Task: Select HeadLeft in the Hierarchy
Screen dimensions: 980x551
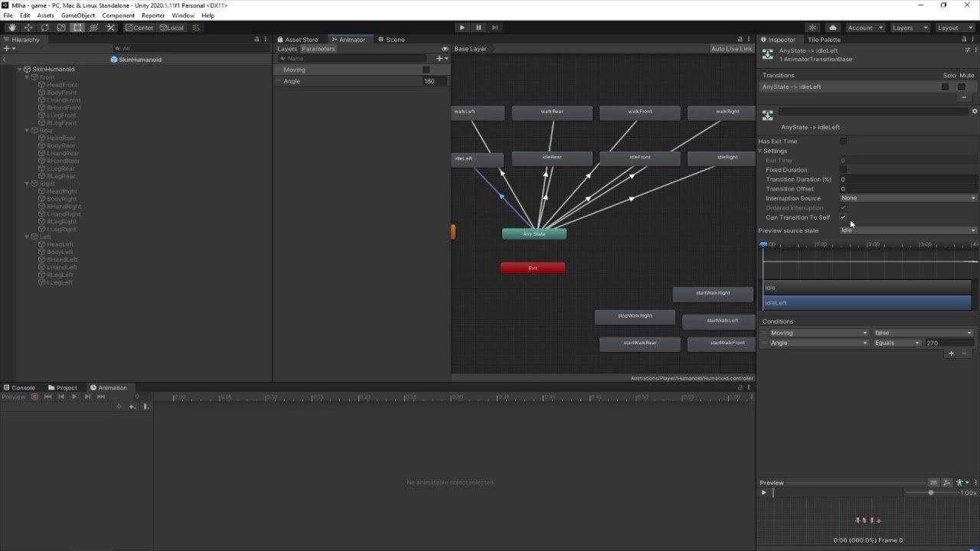Action: coord(60,245)
